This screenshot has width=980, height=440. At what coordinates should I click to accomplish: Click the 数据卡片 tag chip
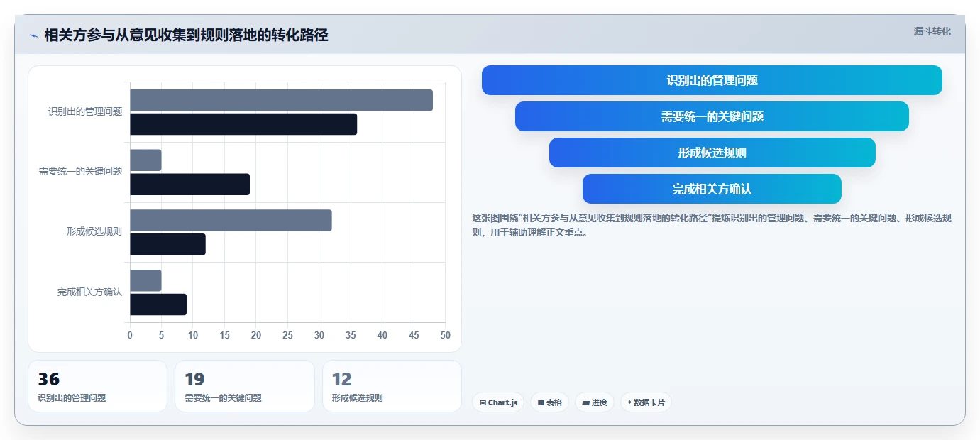pyautogui.click(x=646, y=402)
